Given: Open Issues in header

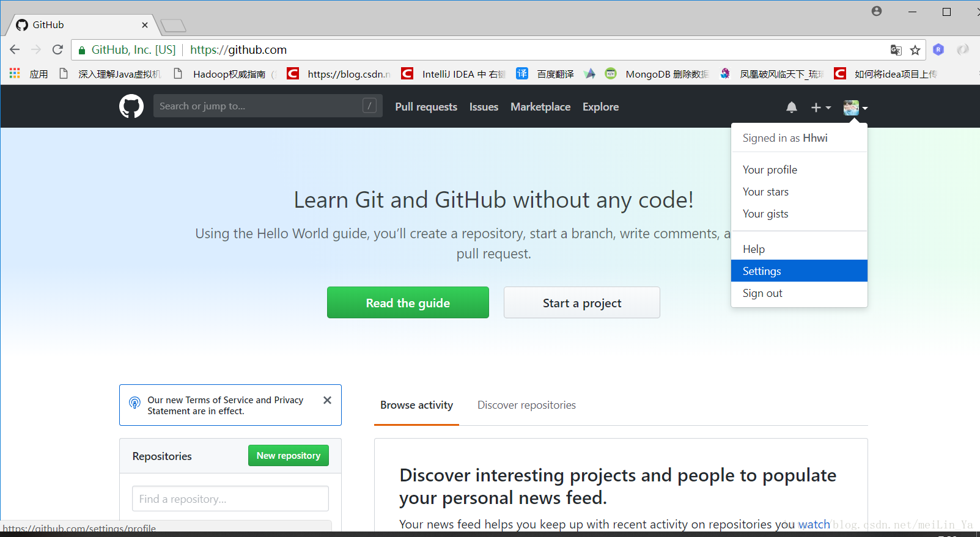Looking at the screenshot, I should [484, 107].
